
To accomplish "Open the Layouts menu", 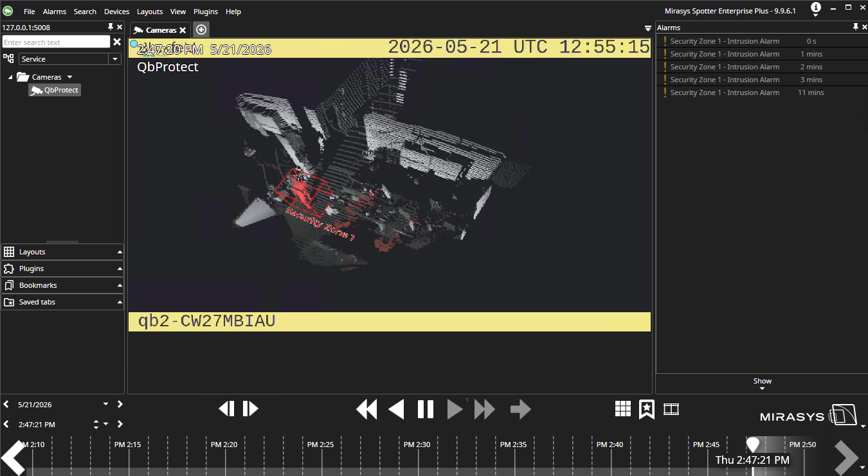I will pos(150,12).
